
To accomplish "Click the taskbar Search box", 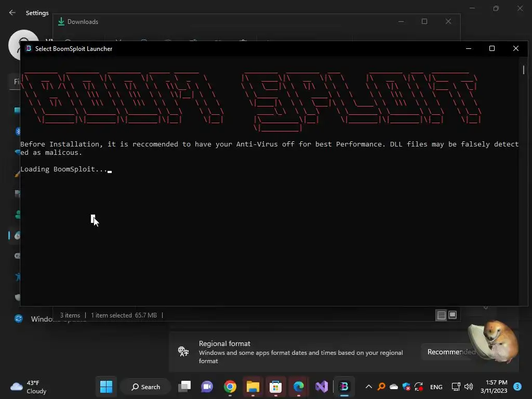I will tap(146, 387).
